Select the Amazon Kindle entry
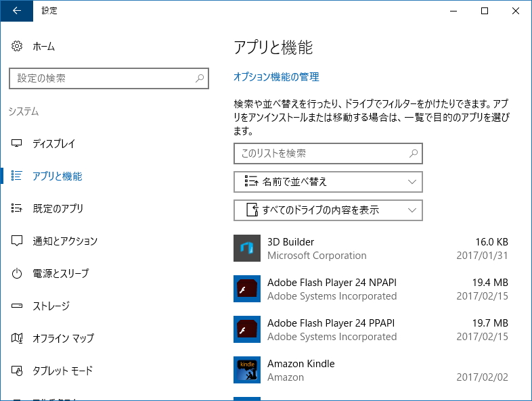532x401 pixels. 371,370
